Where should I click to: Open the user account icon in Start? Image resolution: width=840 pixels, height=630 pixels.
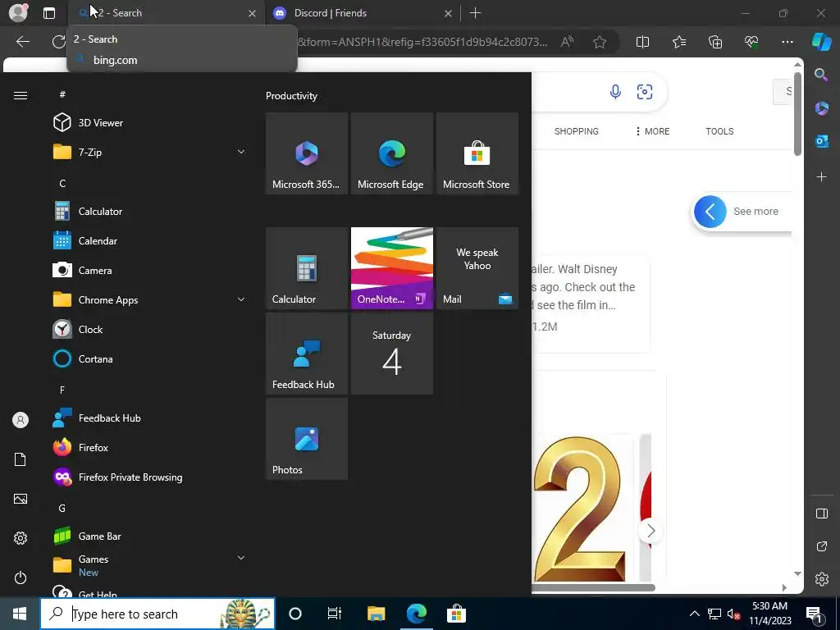21,420
